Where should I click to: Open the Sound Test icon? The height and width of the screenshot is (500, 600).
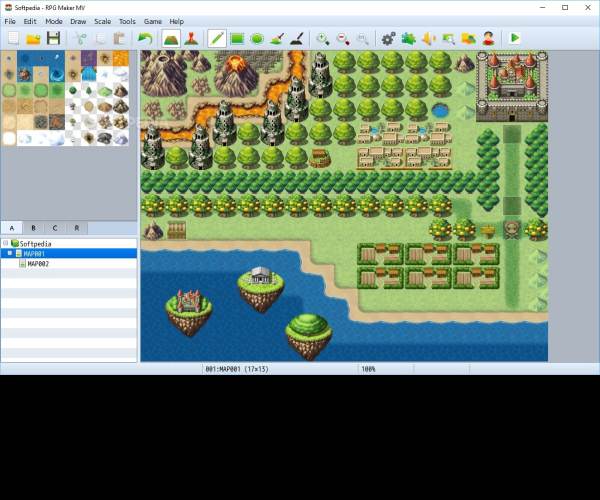point(429,38)
